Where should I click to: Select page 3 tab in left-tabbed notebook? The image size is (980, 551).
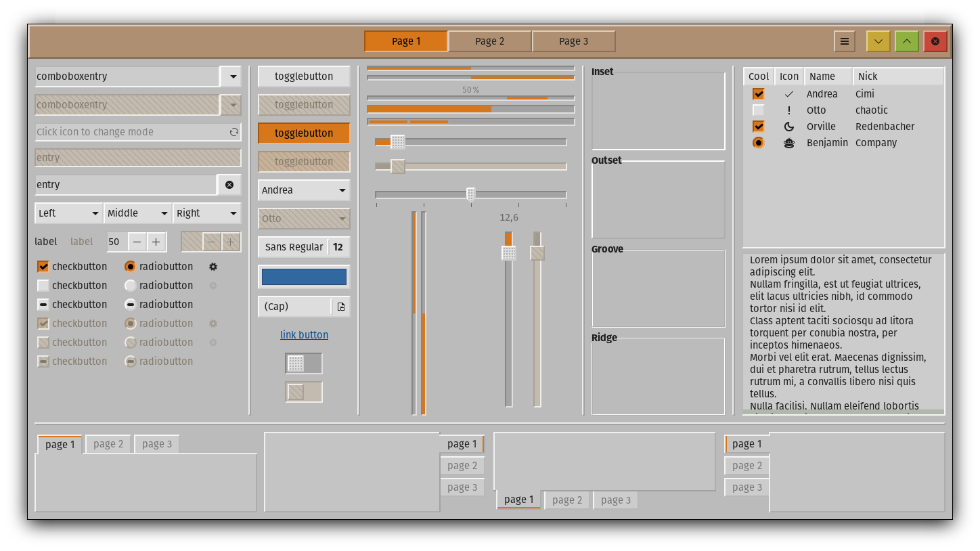click(747, 487)
